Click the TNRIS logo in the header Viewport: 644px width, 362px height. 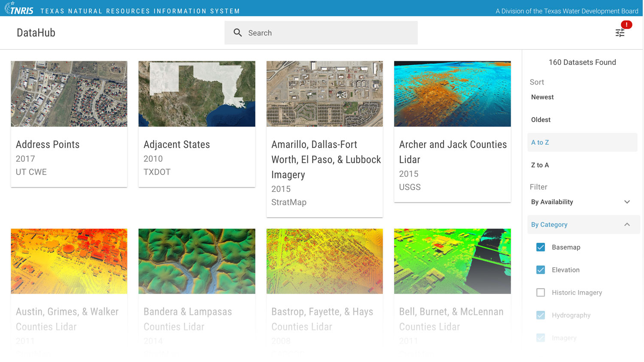(19, 8)
